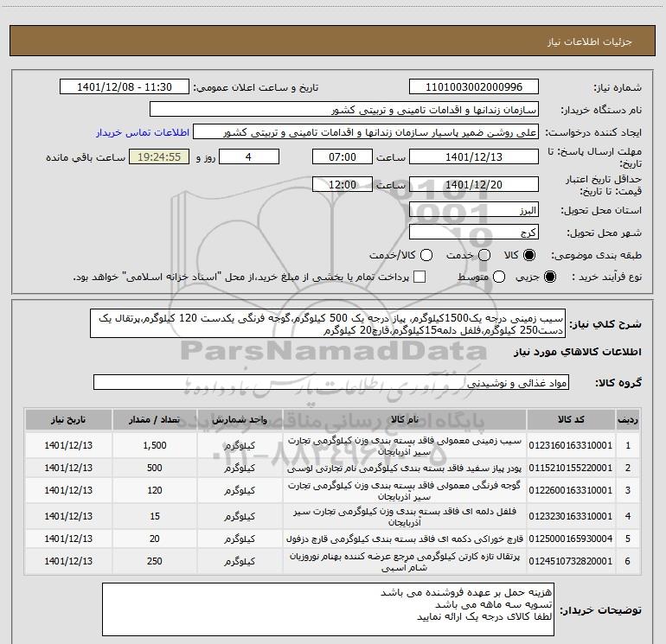Click the نام کالا column header
The height and width of the screenshot is (644, 666).
tap(405, 419)
